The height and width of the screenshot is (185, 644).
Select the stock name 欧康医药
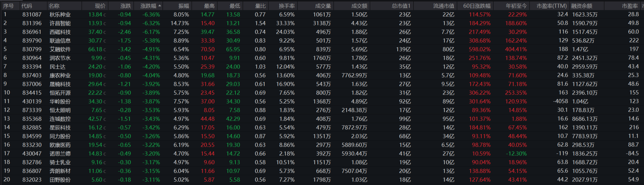(60, 145)
